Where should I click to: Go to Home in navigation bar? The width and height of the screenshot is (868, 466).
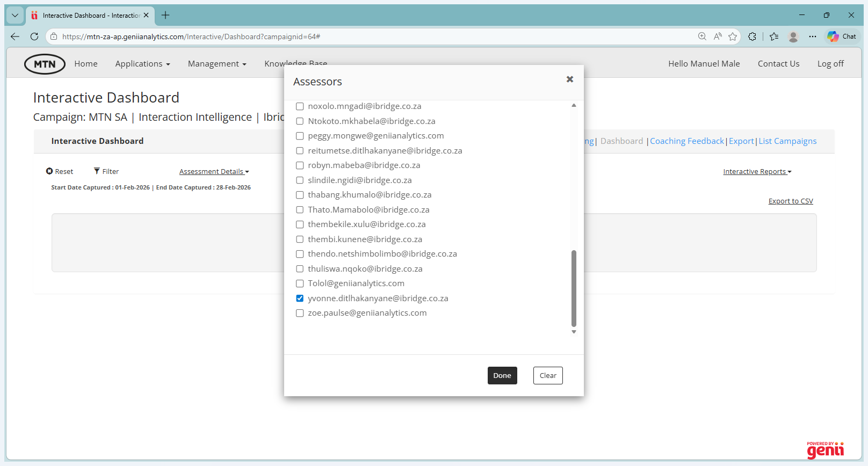(x=86, y=64)
